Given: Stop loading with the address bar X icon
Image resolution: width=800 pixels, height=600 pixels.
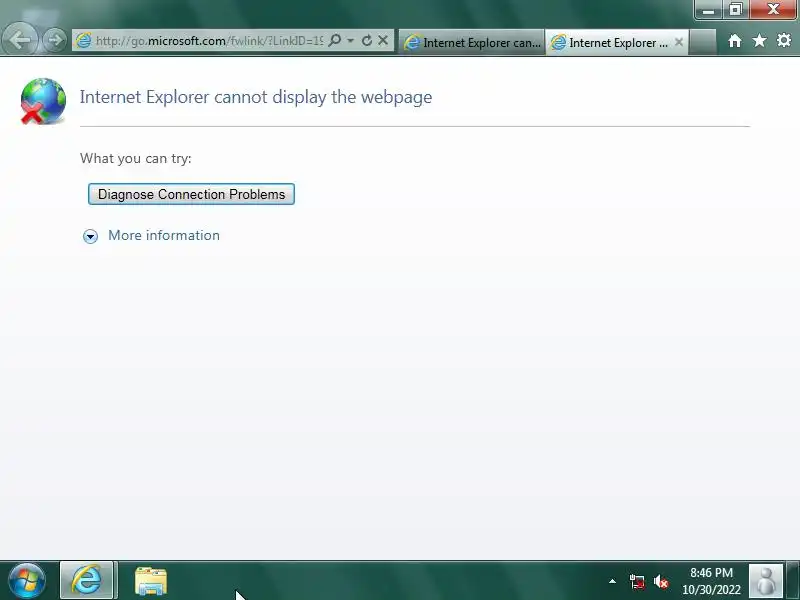Looking at the screenshot, I should click(383, 40).
